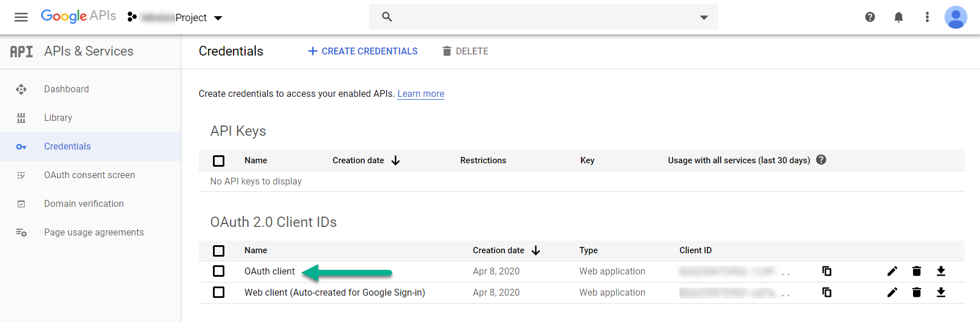Click the project hexagon dots icon
This screenshot has height=322, width=980.
[x=132, y=17]
